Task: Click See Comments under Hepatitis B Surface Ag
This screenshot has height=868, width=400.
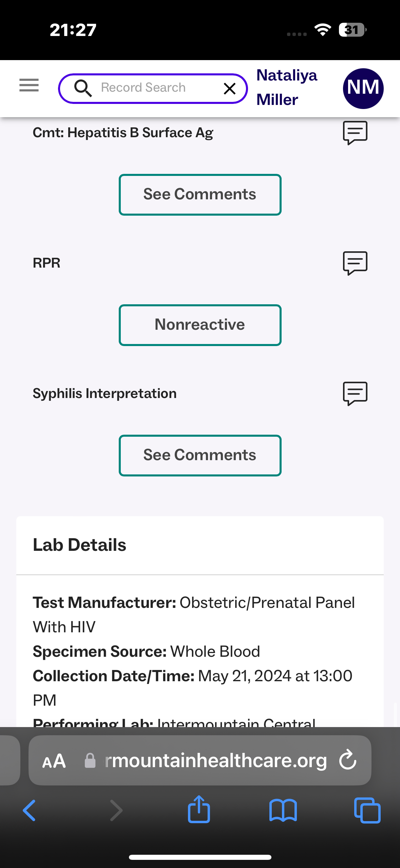Action: tap(200, 195)
